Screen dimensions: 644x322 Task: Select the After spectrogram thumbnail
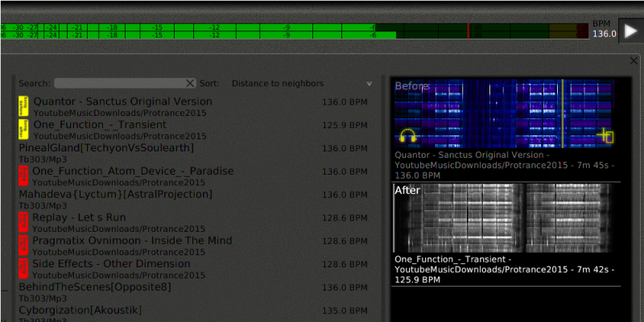pyautogui.click(x=502, y=217)
